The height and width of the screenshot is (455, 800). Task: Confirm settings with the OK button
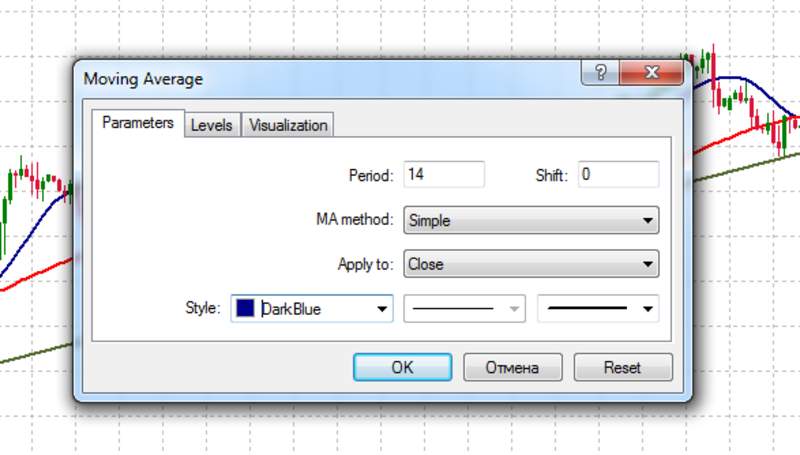click(x=402, y=367)
